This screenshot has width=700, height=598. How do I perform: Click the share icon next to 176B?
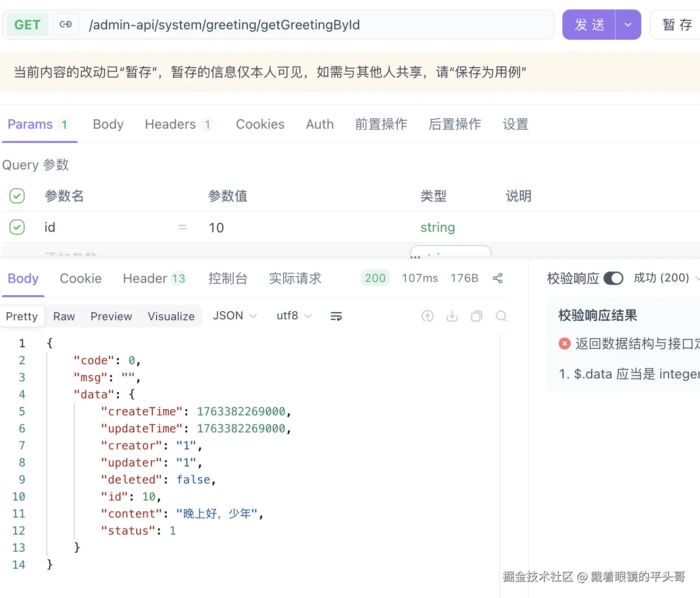tap(498, 278)
